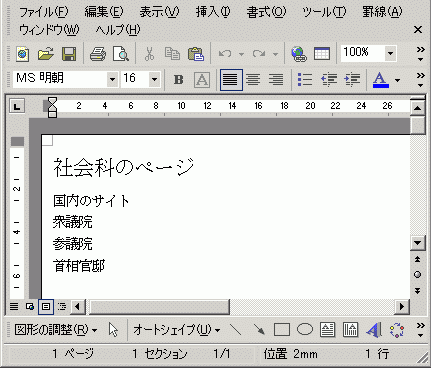Apply numbered/bulleted list formatting
The width and height of the screenshot is (431, 368).
coord(305,80)
